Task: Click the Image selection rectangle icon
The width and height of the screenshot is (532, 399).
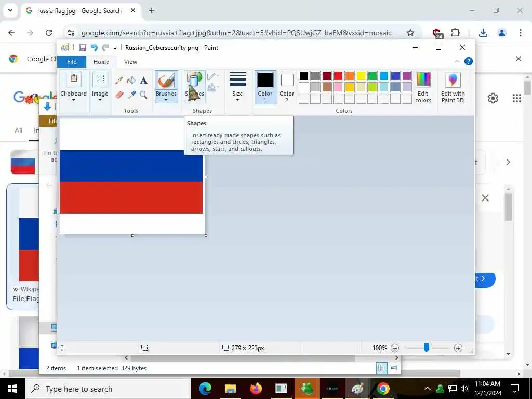Action: (100, 79)
